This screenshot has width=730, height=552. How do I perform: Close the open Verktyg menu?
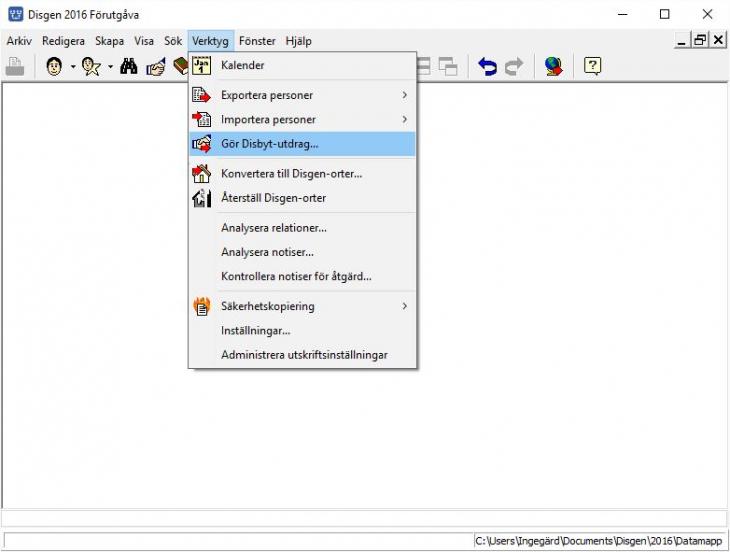(x=210, y=41)
